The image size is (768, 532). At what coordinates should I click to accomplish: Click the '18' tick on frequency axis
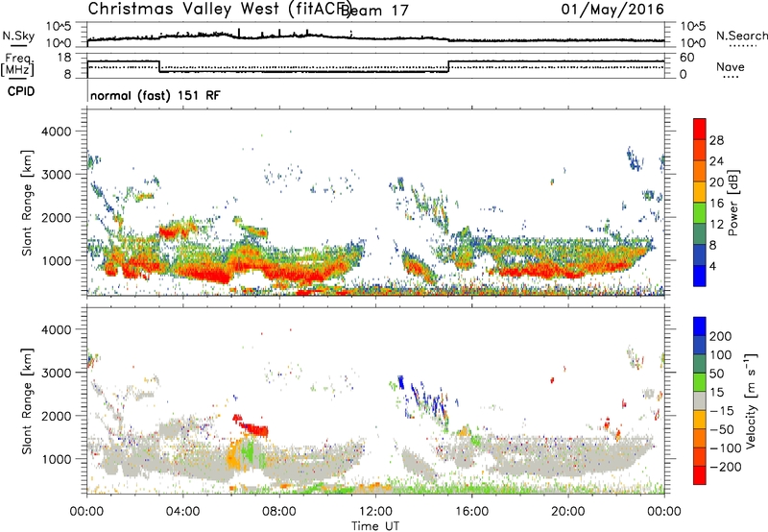[63, 58]
